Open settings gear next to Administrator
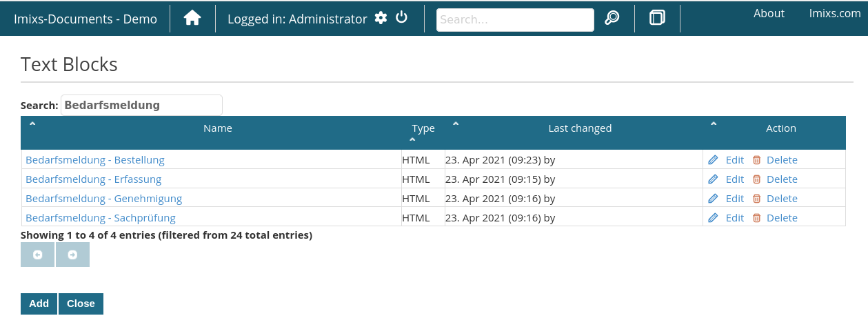Image resolution: width=868 pixels, height=327 pixels. point(381,19)
